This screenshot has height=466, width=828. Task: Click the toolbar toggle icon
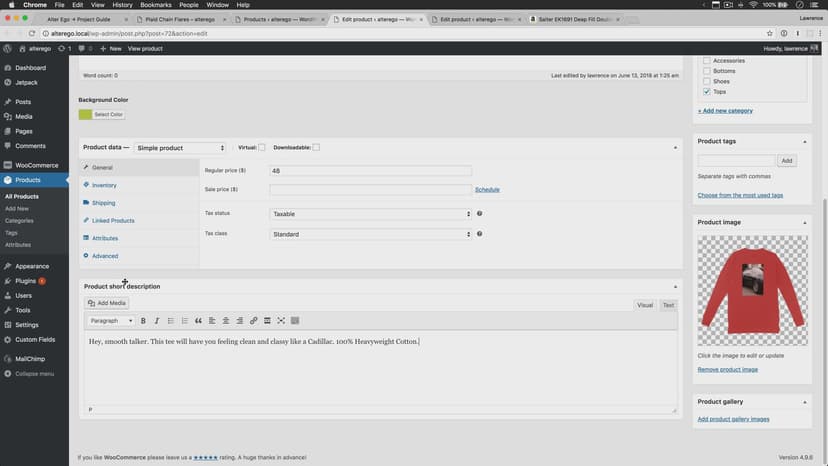click(x=295, y=321)
